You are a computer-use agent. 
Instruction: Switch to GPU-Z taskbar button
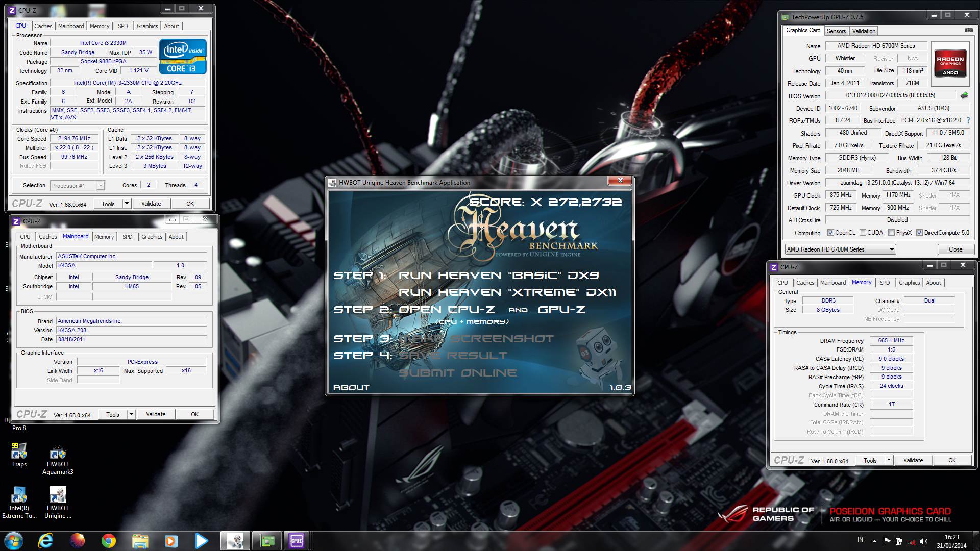pyautogui.click(x=266, y=541)
